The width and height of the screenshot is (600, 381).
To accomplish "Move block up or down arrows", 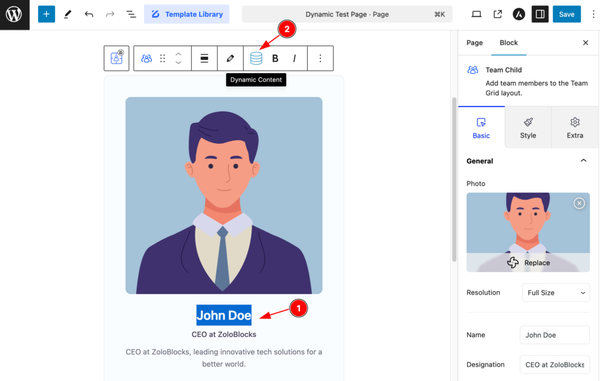I will pyautogui.click(x=178, y=58).
